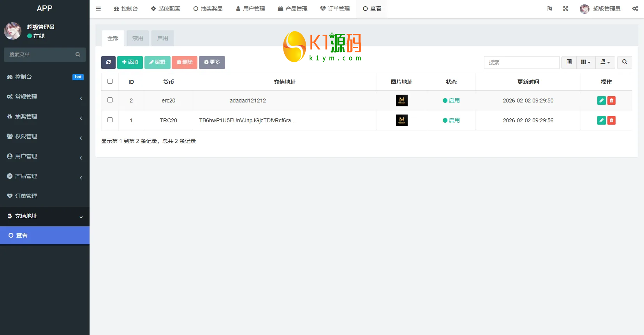Delete the erc20 row with trash icon
The width and height of the screenshot is (644, 335).
click(x=612, y=100)
